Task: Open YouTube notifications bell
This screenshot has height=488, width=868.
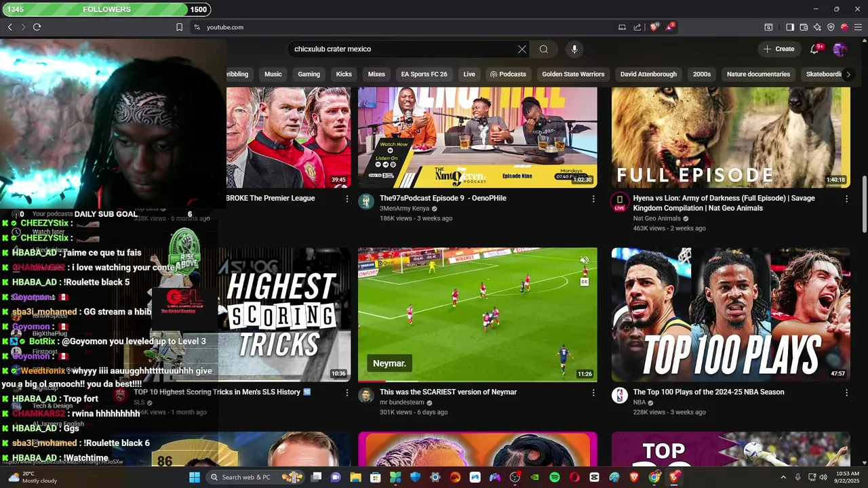Action: 815,49
